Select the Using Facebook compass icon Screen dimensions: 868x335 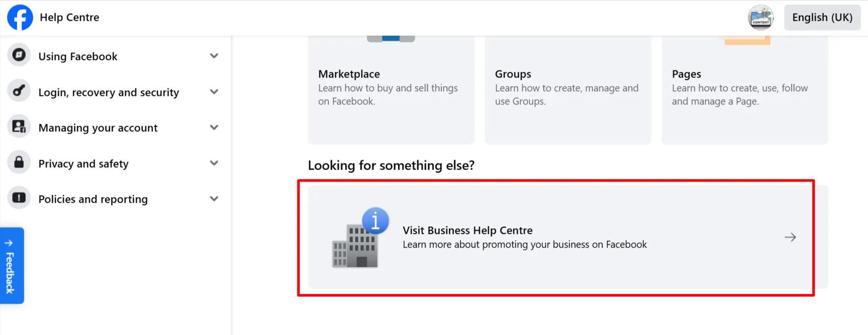point(18,55)
